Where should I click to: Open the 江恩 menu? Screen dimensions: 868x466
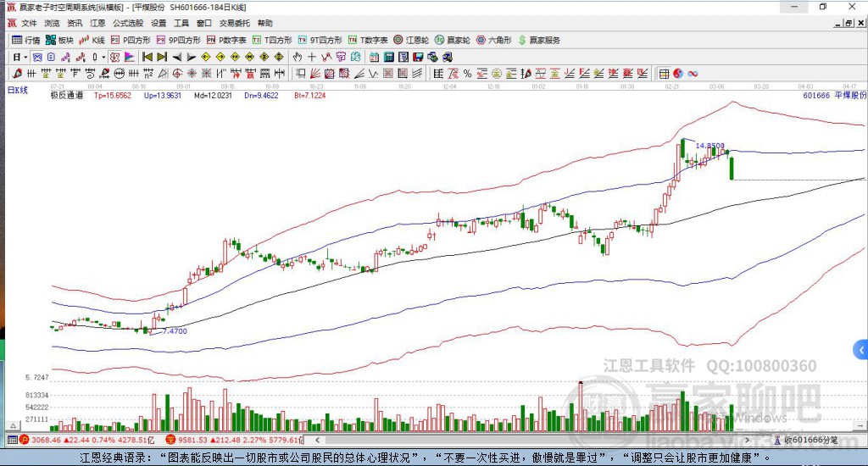coord(97,23)
